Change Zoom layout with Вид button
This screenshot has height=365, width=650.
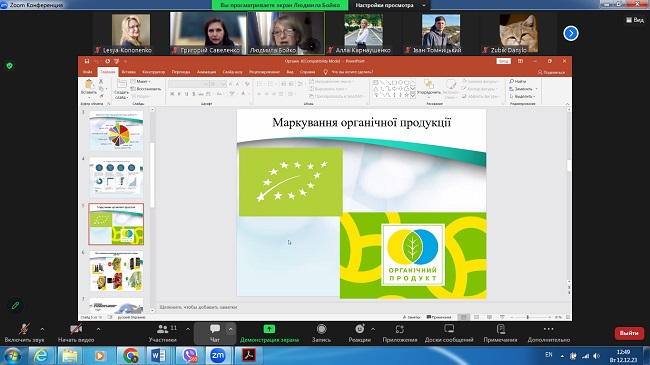pos(635,19)
